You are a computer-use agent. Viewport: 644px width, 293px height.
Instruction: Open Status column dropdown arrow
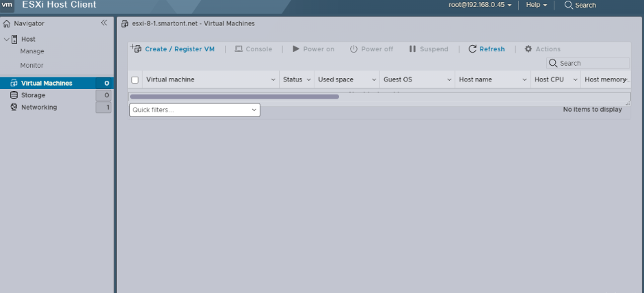(x=309, y=80)
